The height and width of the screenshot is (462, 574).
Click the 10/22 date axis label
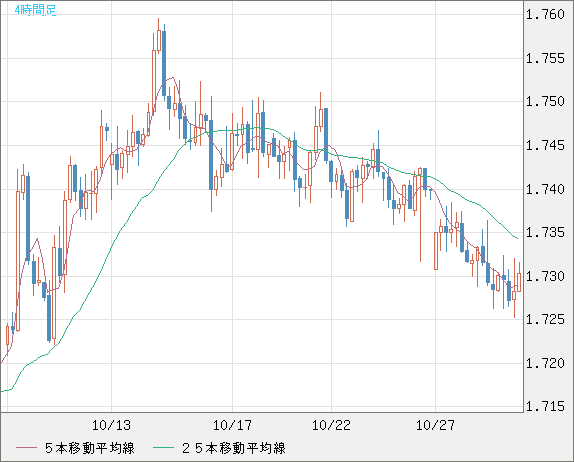tap(331, 425)
